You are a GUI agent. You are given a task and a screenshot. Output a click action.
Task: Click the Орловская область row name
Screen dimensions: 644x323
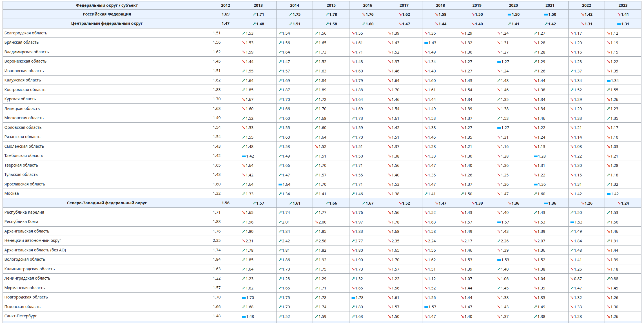(x=23, y=127)
